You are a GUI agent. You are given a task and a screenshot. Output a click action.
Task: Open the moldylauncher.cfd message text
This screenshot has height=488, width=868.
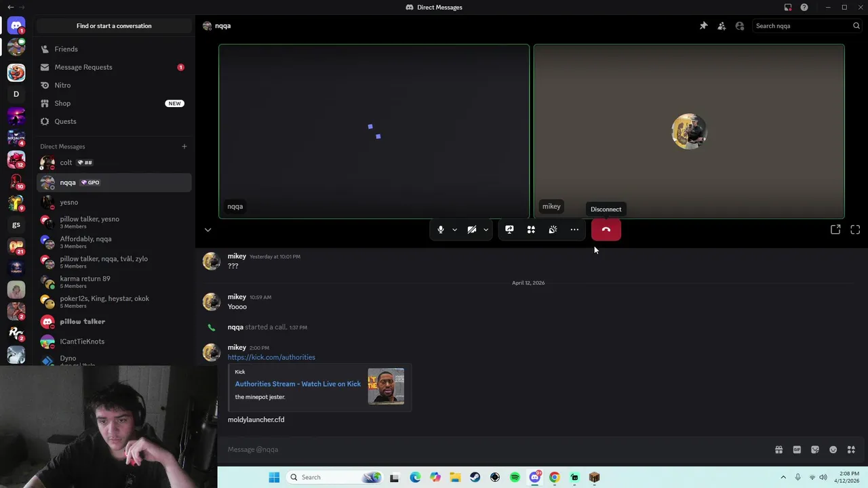pyautogui.click(x=256, y=420)
